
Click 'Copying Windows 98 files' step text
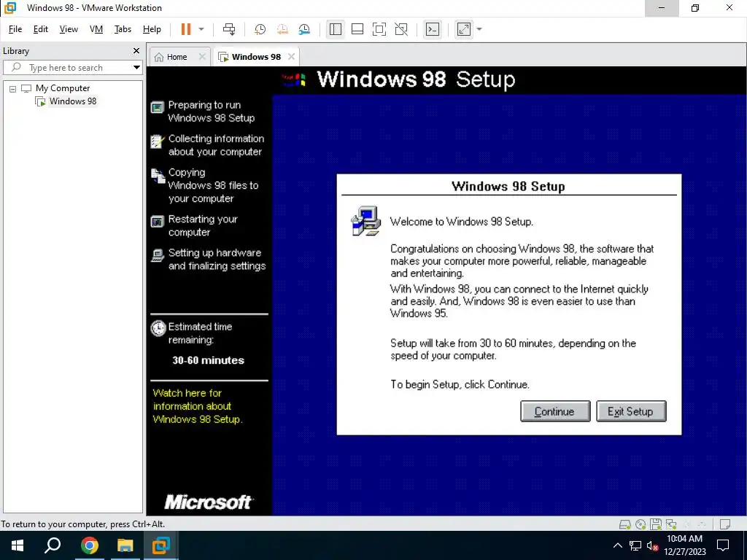coord(213,185)
